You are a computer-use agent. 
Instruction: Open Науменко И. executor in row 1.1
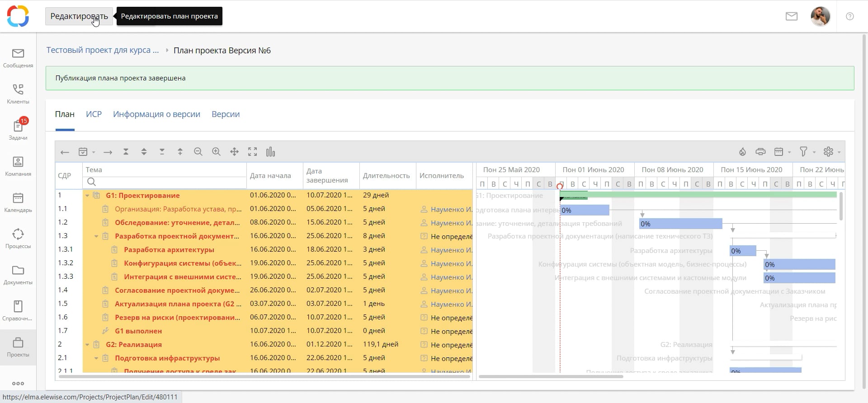click(x=451, y=209)
